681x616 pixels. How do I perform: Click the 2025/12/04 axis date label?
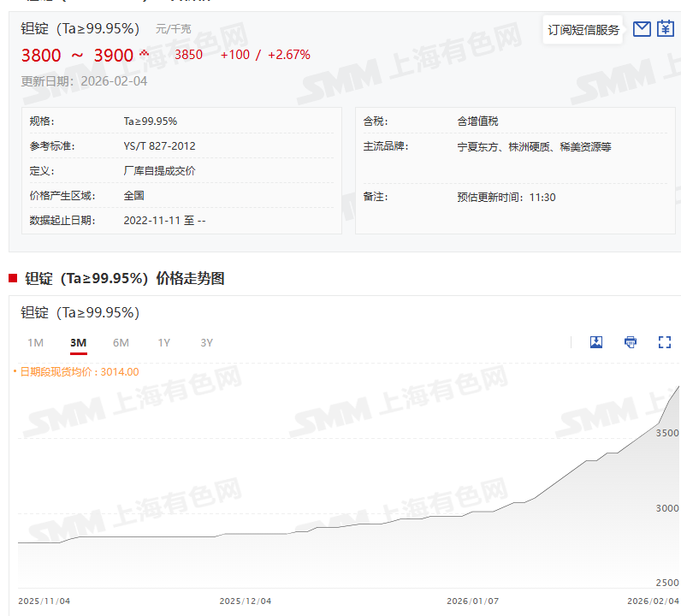246,601
